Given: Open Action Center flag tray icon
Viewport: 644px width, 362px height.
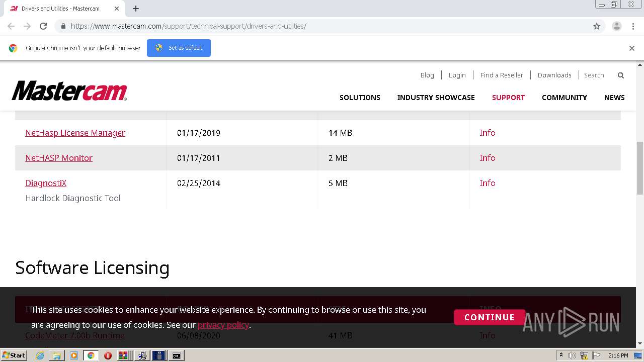Looking at the screenshot, I should coord(597,355).
